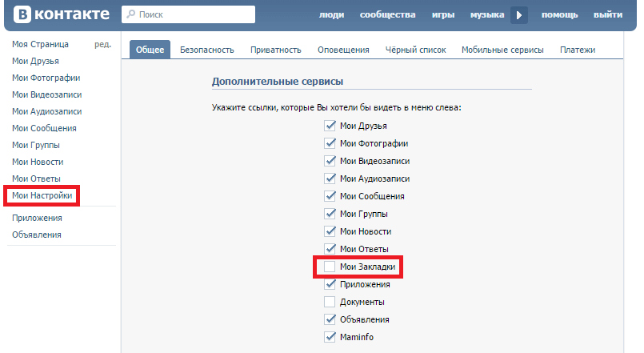This screenshot has width=644, height=353.
Task: Click the magnifier icon in search box
Action: (x=130, y=14)
